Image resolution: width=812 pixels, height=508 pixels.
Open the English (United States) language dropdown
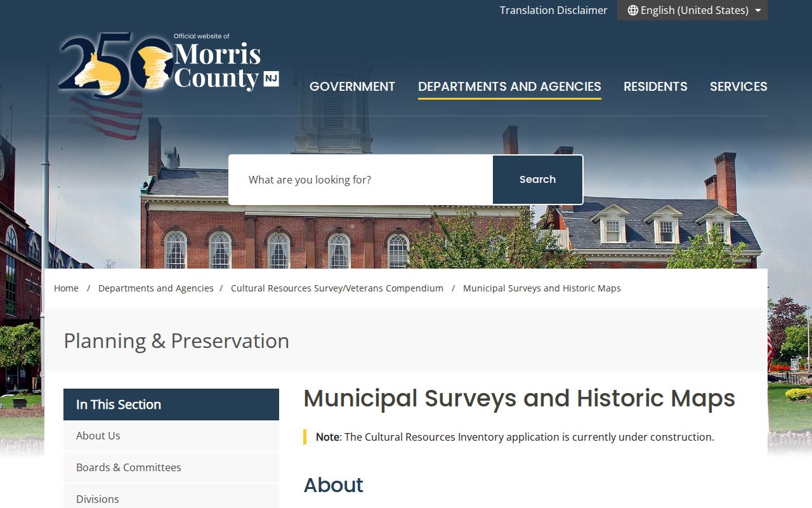(692, 10)
